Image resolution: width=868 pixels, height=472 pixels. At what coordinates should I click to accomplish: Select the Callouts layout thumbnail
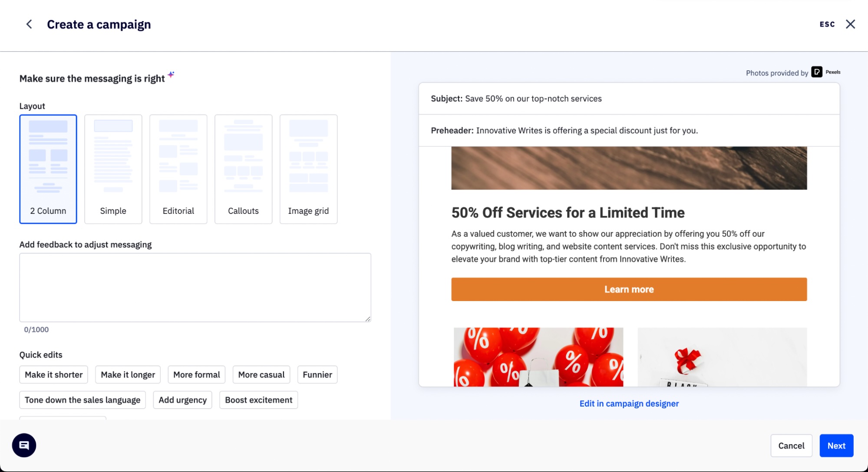244,169
